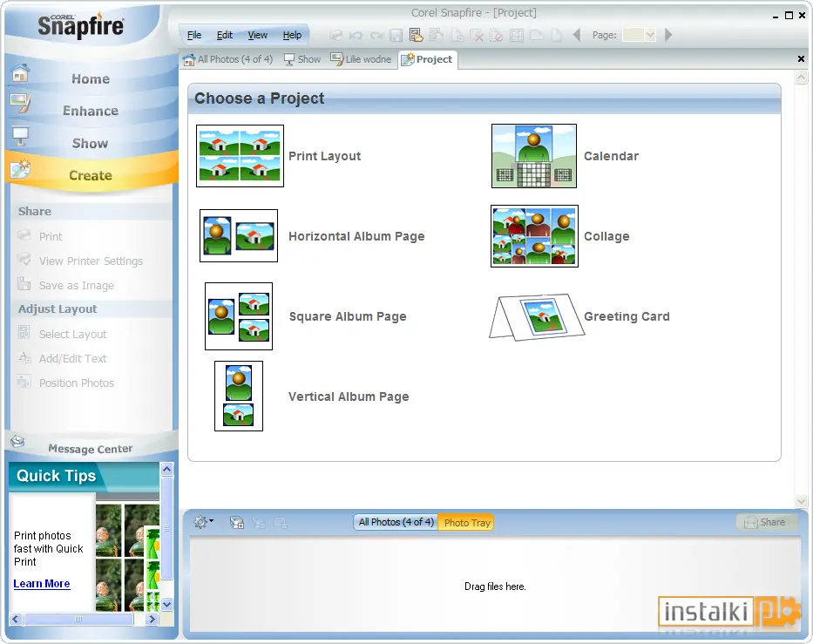Click the Home sidebar button
The width and height of the screenshot is (813, 644).
(x=91, y=78)
